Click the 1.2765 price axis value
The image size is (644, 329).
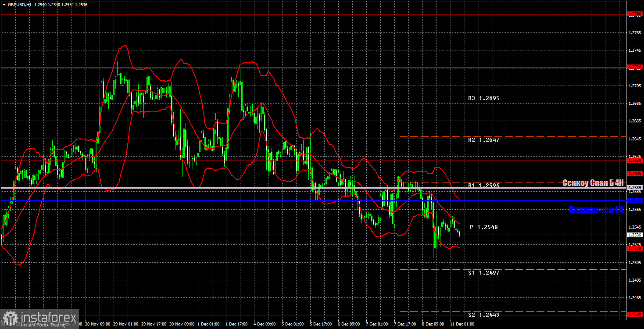(x=635, y=33)
